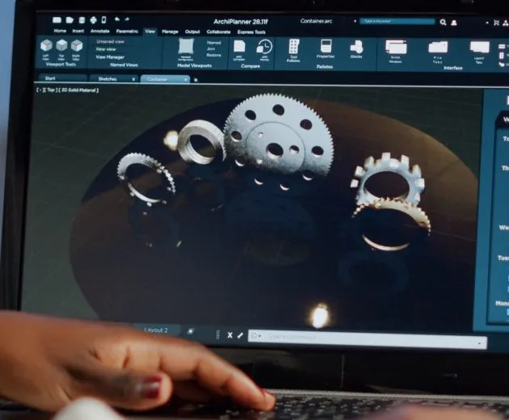Close the Sketches document tab
This screenshot has width=509, height=420.
(133, 79)
